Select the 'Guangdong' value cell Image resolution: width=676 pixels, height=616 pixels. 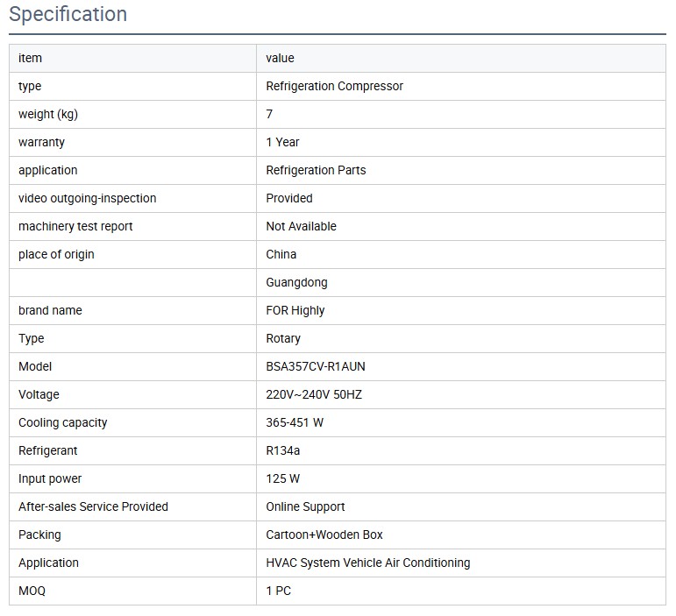(x=296, y=282)
